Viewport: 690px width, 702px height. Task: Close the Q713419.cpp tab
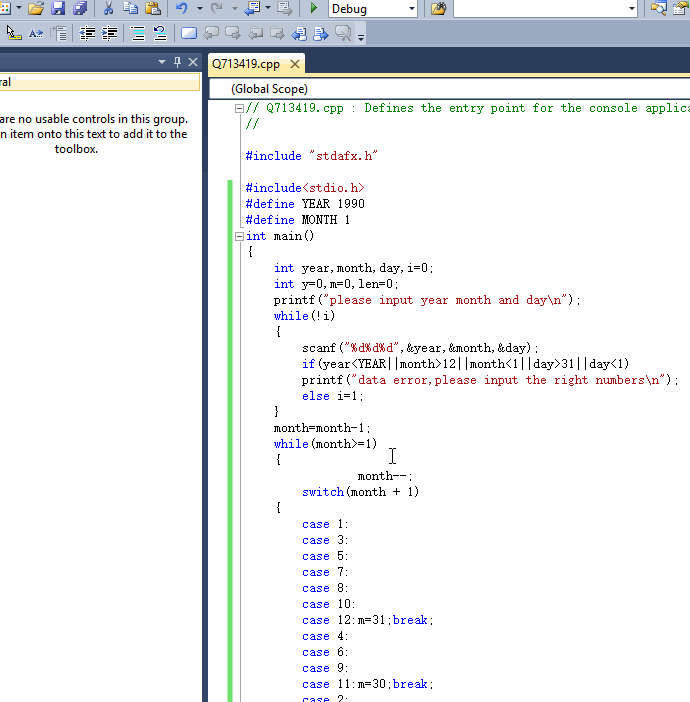(295, 64)
